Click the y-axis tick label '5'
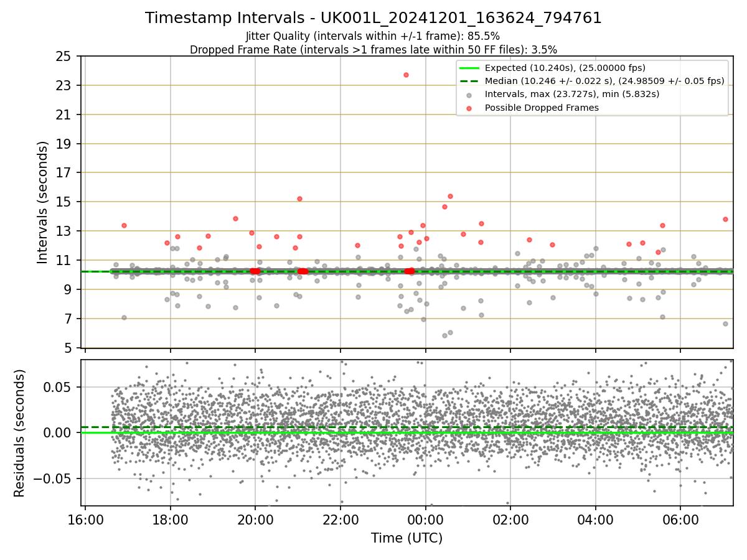Image resolution: width=747 pixels, height=560 pixels. 68,348
